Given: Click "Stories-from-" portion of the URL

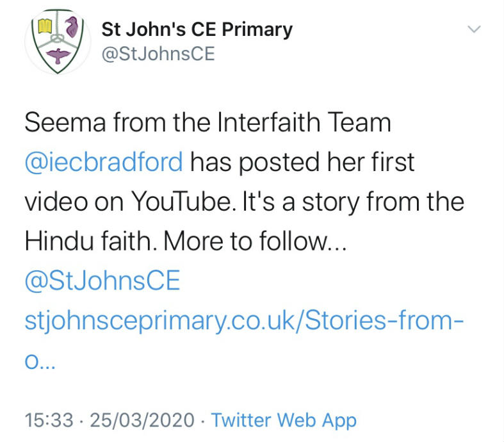Looking at the screenshot, I should (x=384, y=320).
